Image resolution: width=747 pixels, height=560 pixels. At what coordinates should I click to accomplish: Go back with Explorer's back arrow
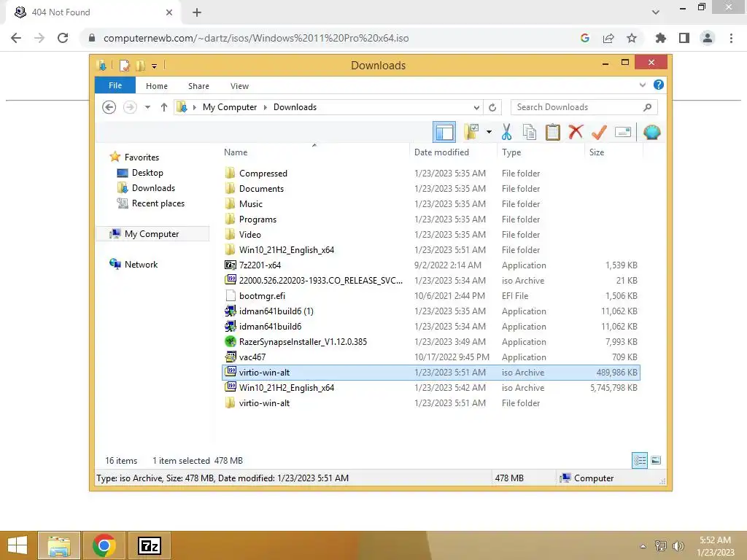[x=109, y=107]
